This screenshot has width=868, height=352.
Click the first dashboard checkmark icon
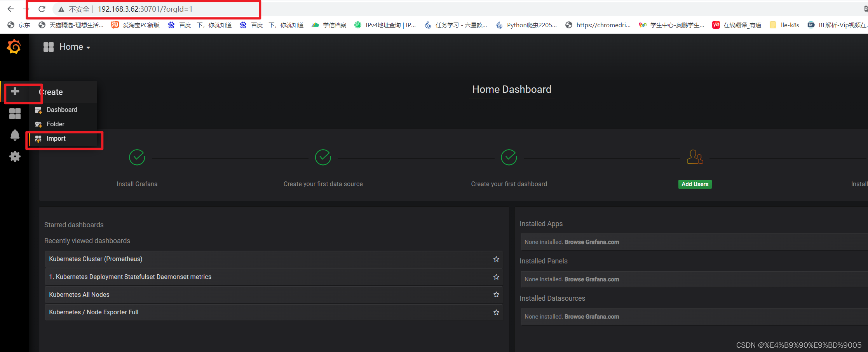(509, 157)
